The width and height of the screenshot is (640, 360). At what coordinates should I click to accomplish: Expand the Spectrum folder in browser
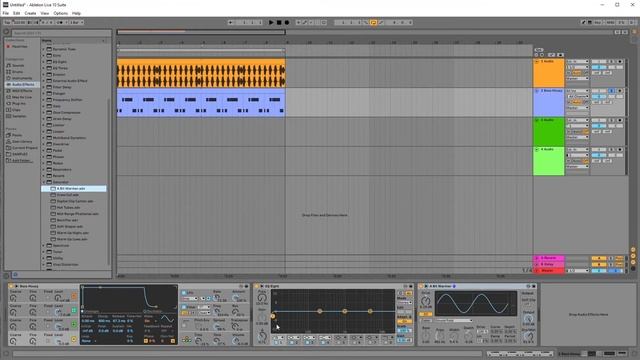44,245
